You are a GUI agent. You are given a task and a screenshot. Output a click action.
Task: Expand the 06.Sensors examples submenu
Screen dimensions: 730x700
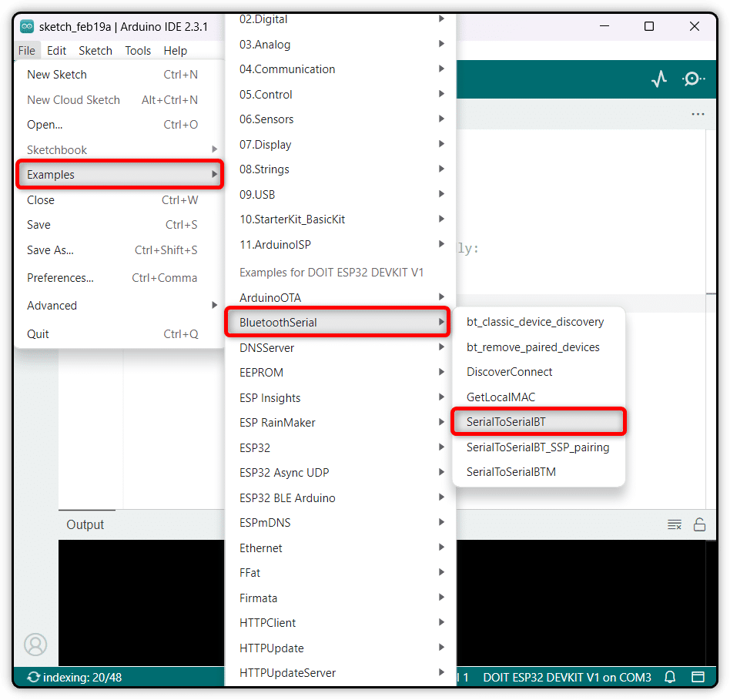[340, 119]
